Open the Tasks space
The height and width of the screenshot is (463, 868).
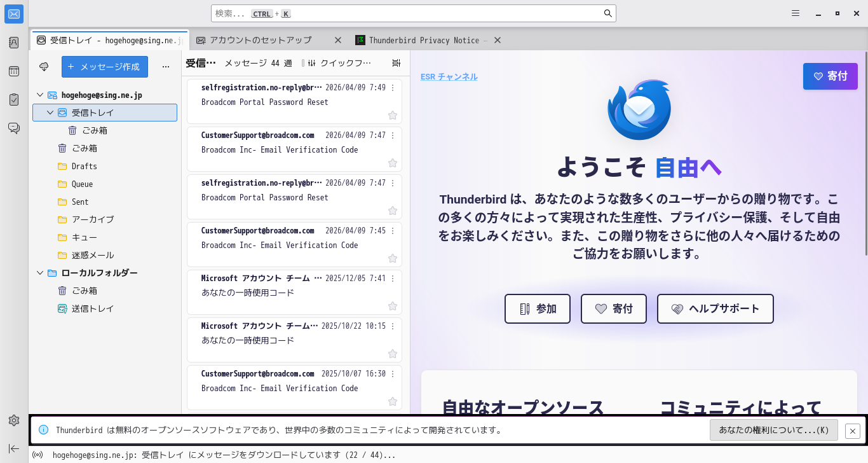point(14,99)
